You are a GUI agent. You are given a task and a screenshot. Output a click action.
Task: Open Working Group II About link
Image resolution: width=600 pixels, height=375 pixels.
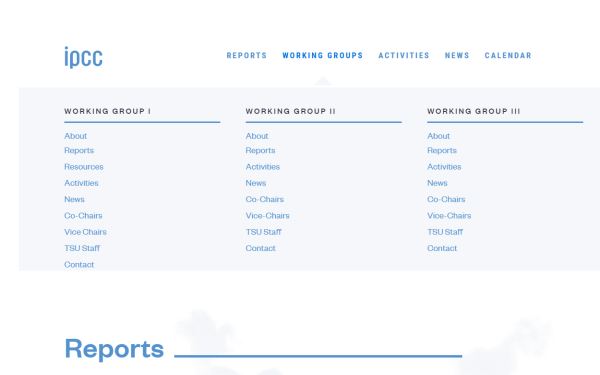[x=257, y=136]
